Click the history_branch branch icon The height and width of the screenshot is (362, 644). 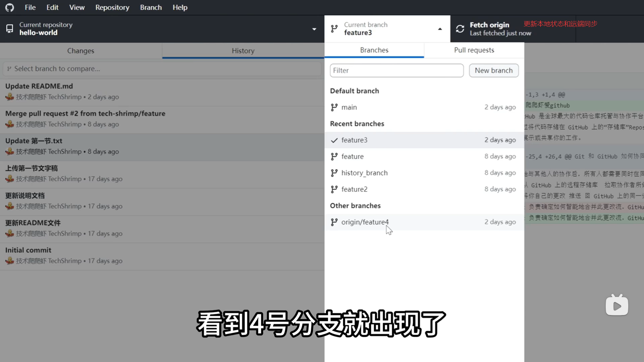334,173
